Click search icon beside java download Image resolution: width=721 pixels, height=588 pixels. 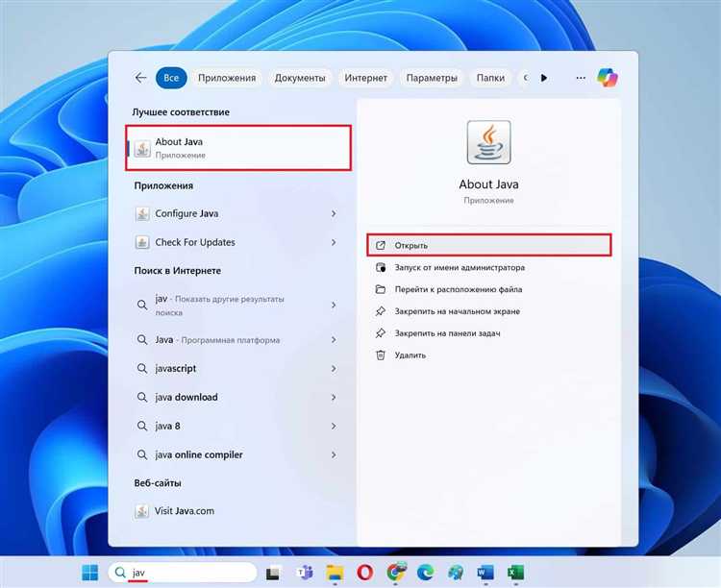point(142,397)
